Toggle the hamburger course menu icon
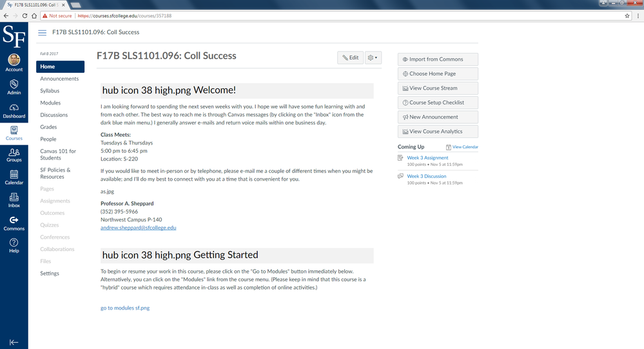 [x=43, y=32]
